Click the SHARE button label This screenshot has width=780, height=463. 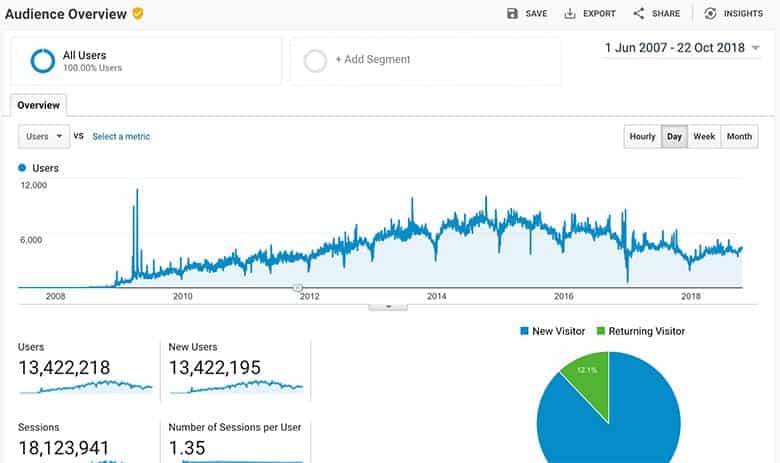[x=666, y=13]
